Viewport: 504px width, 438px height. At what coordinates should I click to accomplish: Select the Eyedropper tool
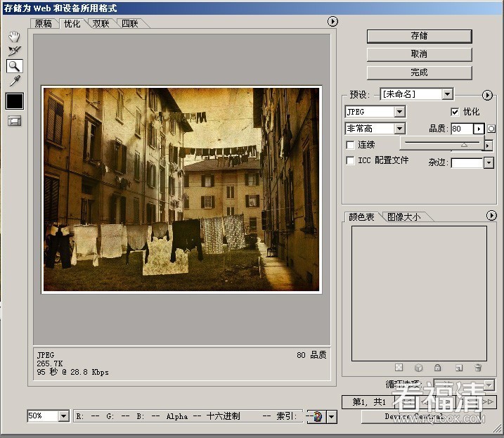click(15, 81)
